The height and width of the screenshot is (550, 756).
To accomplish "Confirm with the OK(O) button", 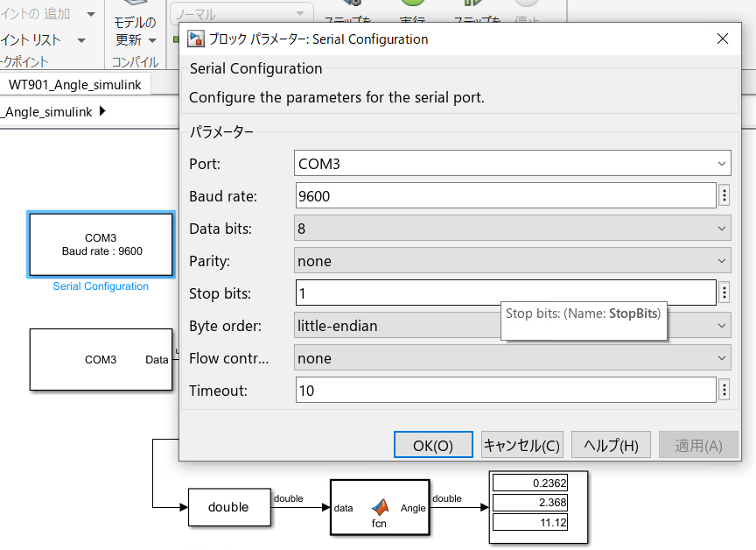I will (x=433, y=445).
